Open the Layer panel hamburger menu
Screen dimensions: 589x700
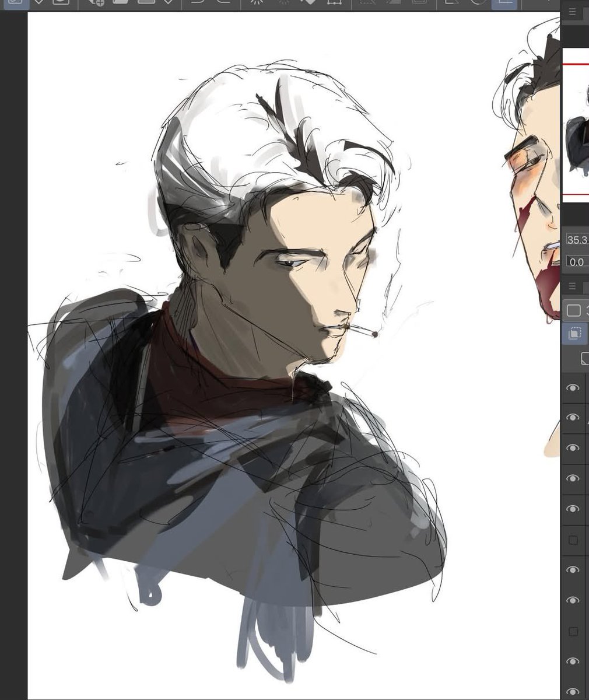click(x=572, y=286)
